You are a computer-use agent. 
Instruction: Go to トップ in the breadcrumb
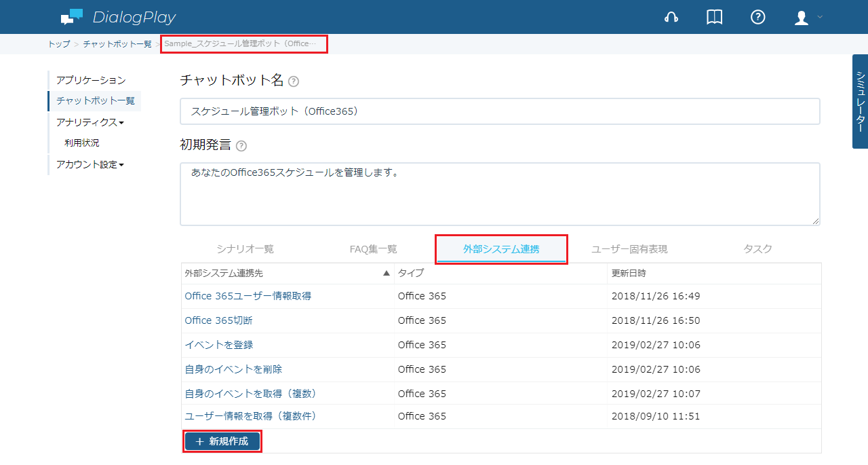[x=59, y=44]
